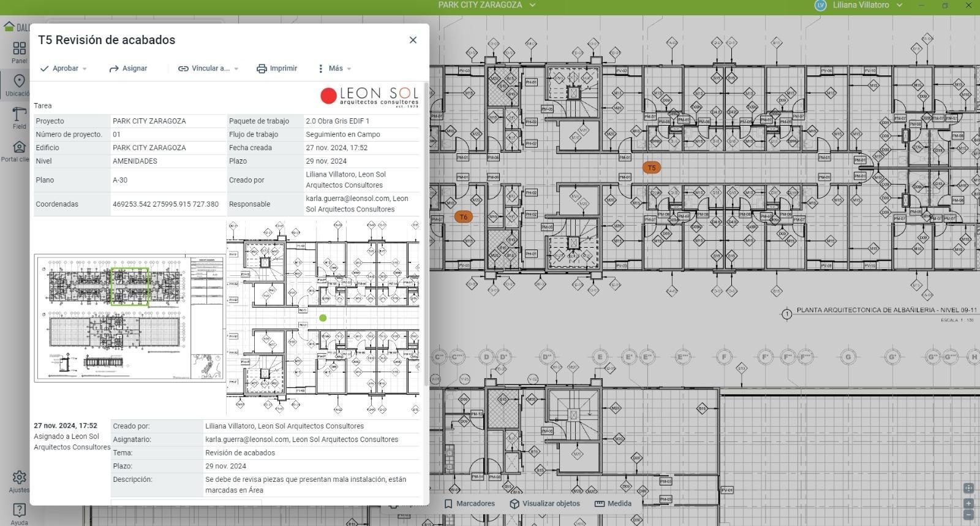Screen dimensions: 980x526
Task: Open the zoomed location plan thumbnail
Action: [x=323, y=318]
